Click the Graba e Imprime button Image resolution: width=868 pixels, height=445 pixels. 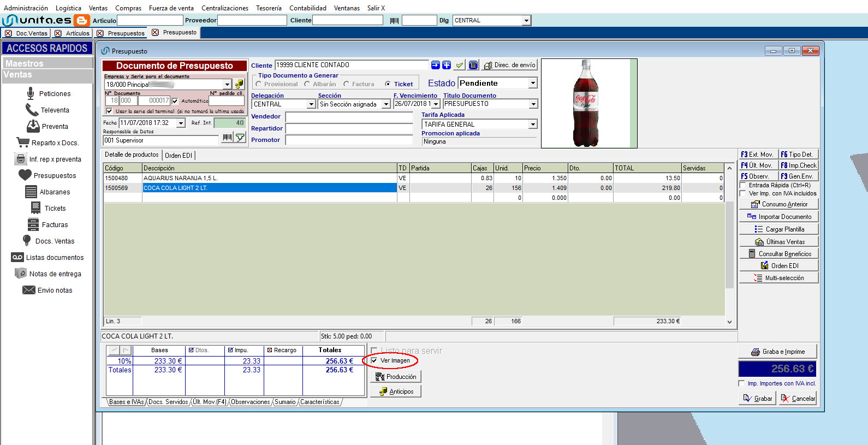778,352
